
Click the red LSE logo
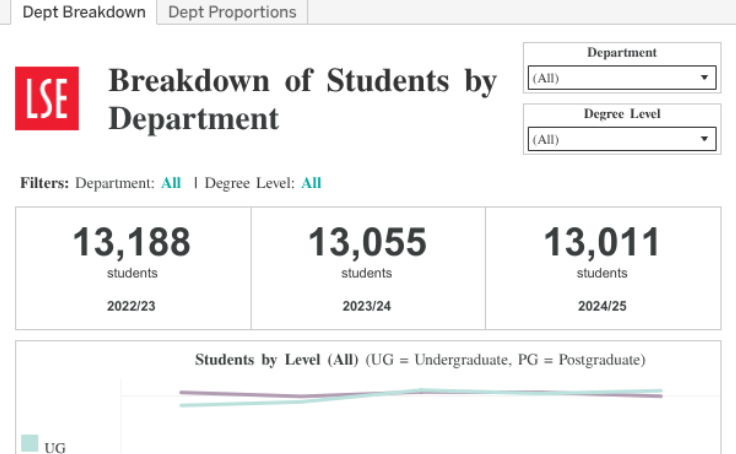(47, 98)
